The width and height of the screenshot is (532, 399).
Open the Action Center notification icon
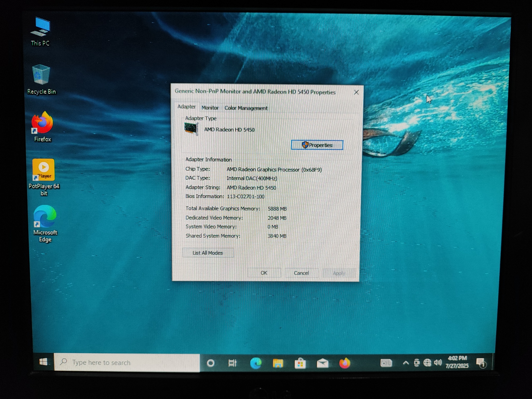[481, 363]
